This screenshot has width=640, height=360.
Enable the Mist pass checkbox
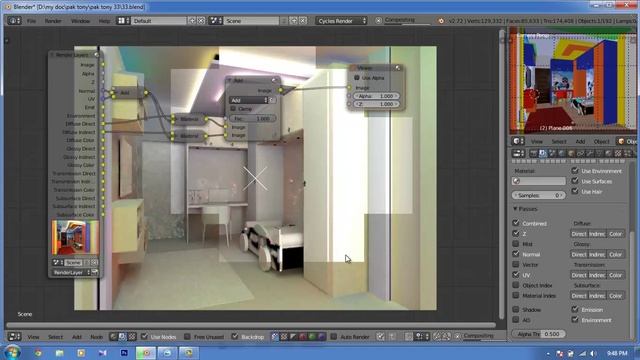[516, 244]
